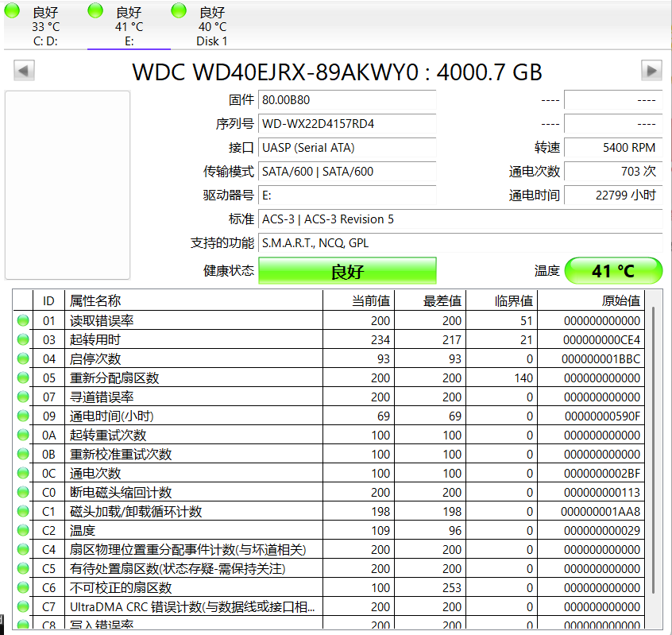Select the 启停次数 attribute name
The height and width of the screenshot is (635, 672).
coord(95,359)
